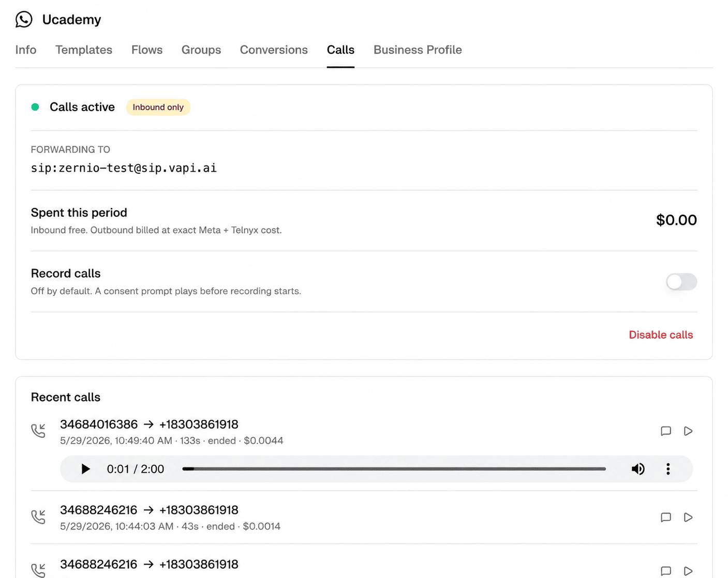Open the Groups tab
This screenshot has height=578, width=728.
coord(201,50)
